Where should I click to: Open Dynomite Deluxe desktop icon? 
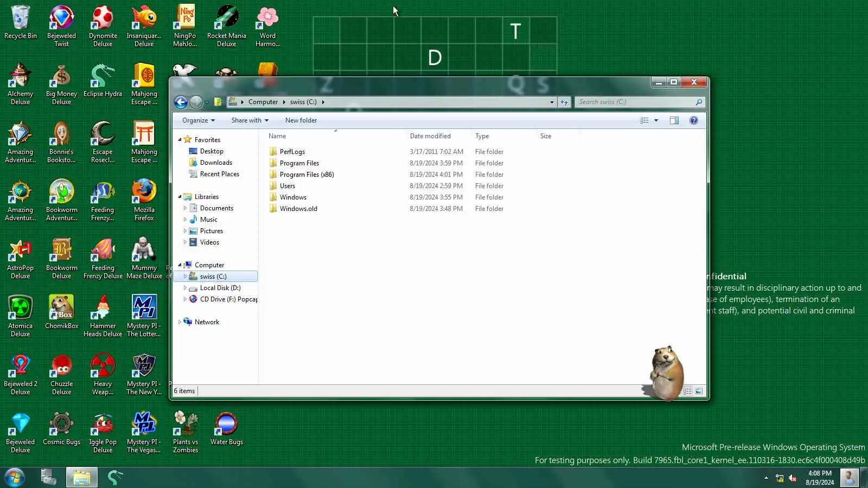[x=103, y=25]
